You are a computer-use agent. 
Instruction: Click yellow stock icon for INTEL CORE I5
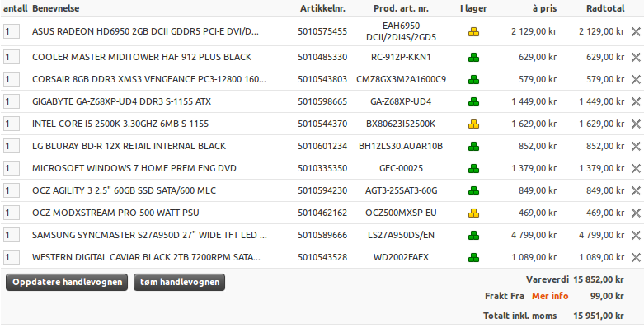point(473,124)
